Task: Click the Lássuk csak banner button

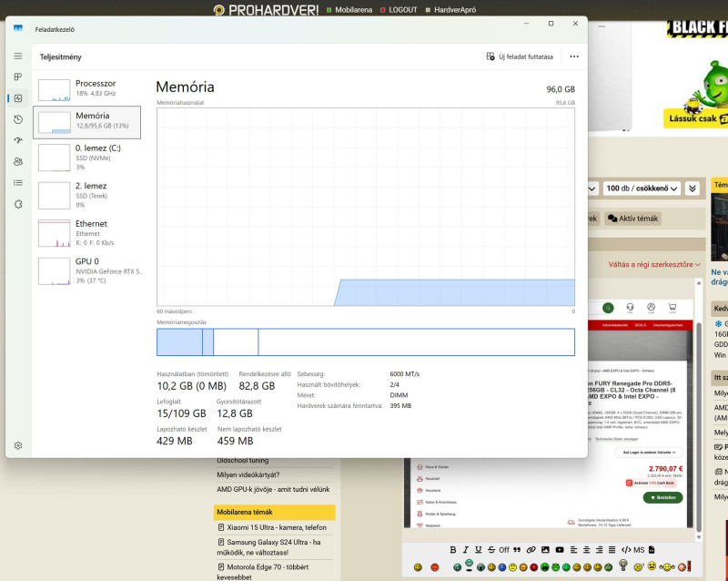Action: click(696, 118)
